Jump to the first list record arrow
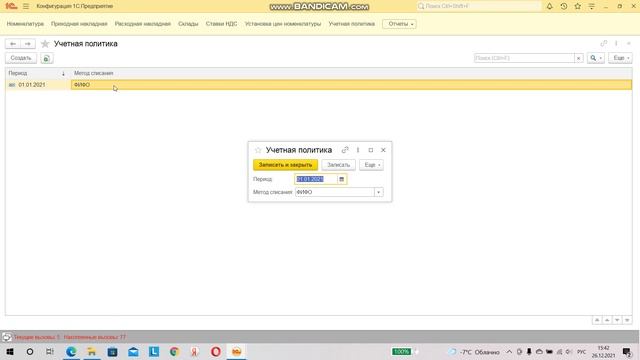This screenshot has width=640, height=360. point(597,320)
